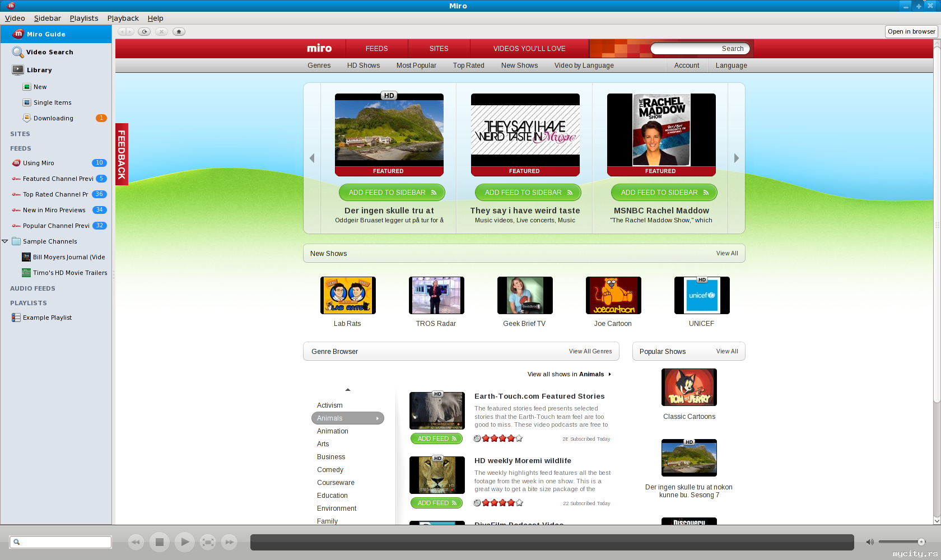
Task: Click the Open in browser button
Action: [911, 31]
